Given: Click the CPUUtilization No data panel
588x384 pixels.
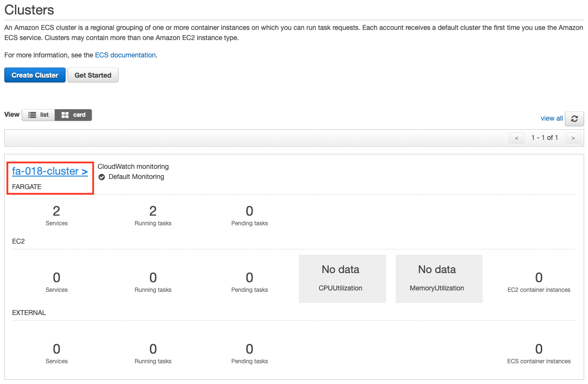Looking at the screenshot, I should 342,278.
